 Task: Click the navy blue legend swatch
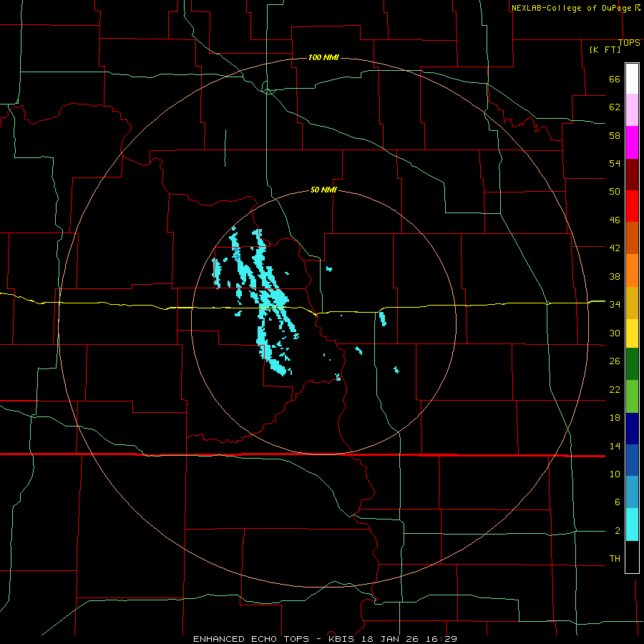coord(632,429)
